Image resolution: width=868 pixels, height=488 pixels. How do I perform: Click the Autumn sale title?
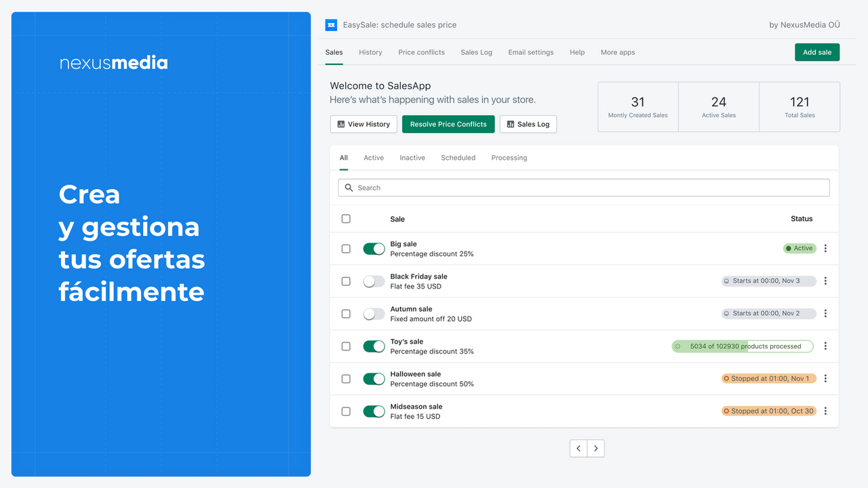pos(412,309)
